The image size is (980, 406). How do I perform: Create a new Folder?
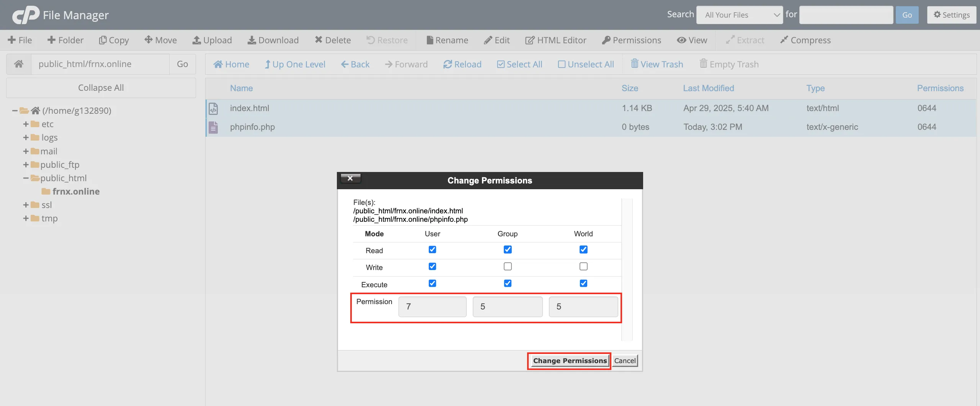[x=65, y=40]
